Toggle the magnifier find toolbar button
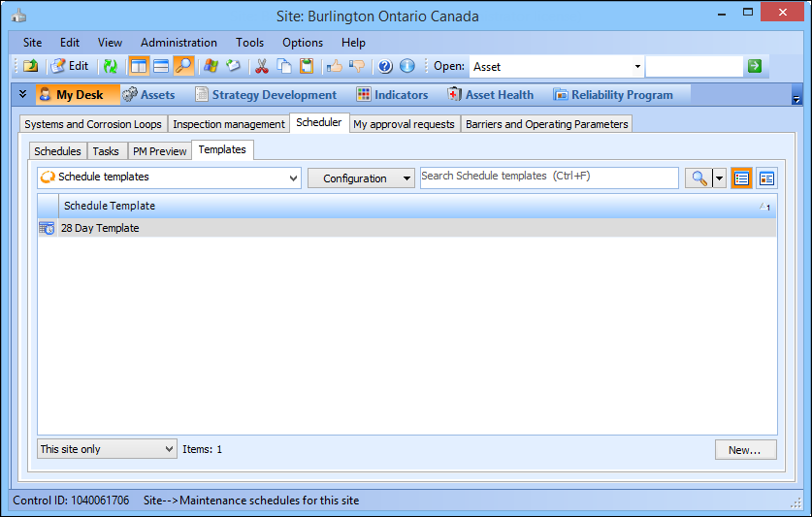 [183, 67]
